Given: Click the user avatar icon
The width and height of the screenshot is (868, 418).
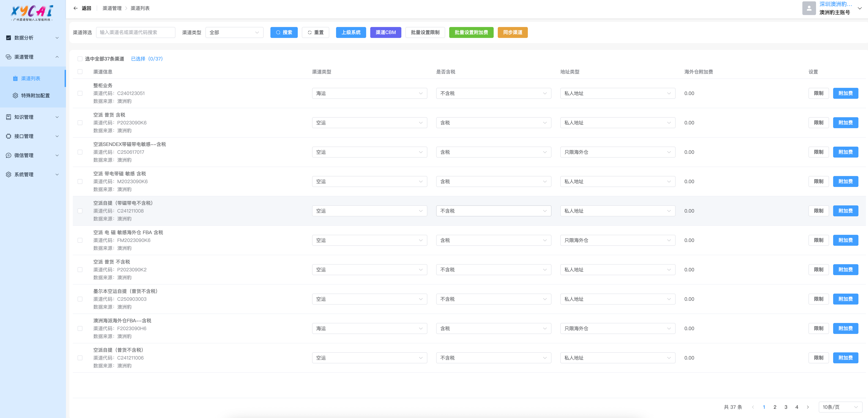Looking at the screenshot, I should click(x=809, y=8).
